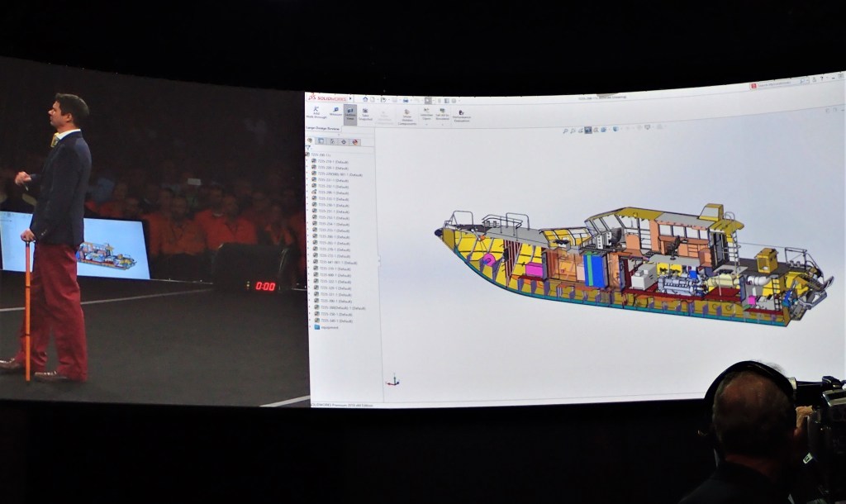Click the Add Walk-through tool

(316, 112)
